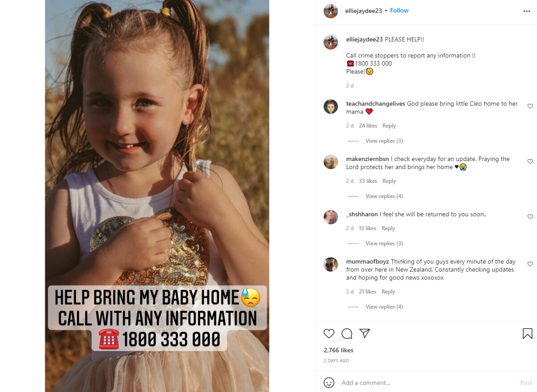Save post with bookmark icon
Image resolution: width=537 pixels, height=392 pixels.
[x=527, y=334]
